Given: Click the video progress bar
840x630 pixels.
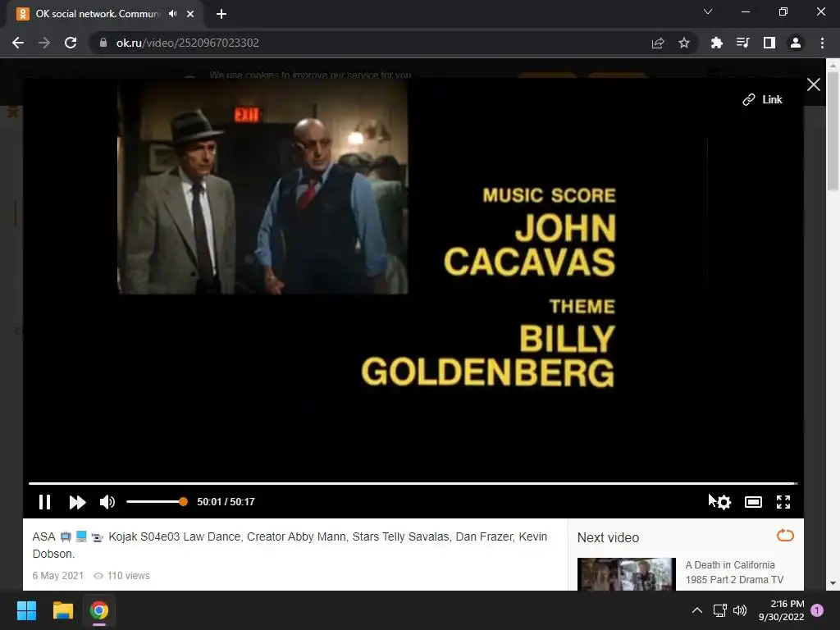Looking at the screenshot, I should point(413,483).
